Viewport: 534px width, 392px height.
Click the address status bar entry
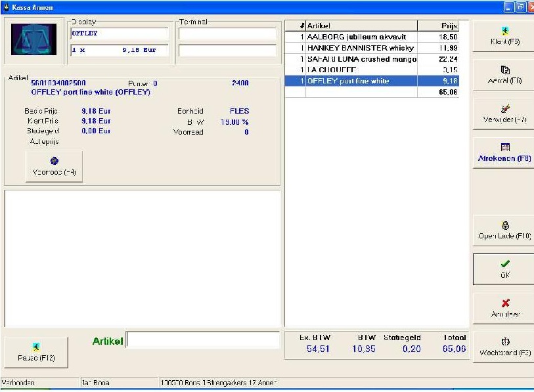coord(346,382)
